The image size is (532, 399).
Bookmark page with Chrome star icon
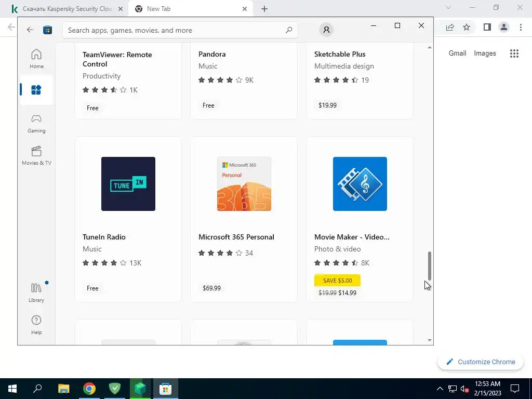click(x=467, y=27)
